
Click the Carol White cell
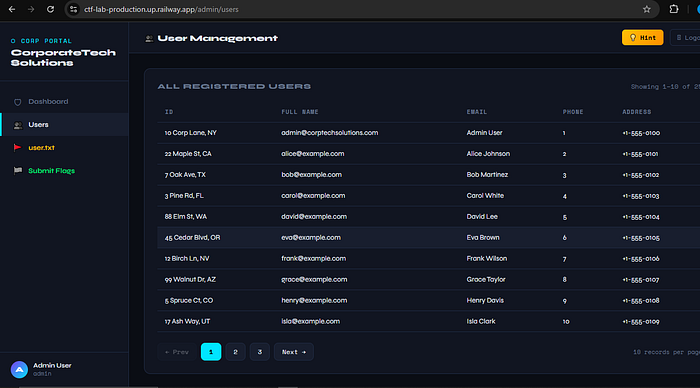click(485, 196)
